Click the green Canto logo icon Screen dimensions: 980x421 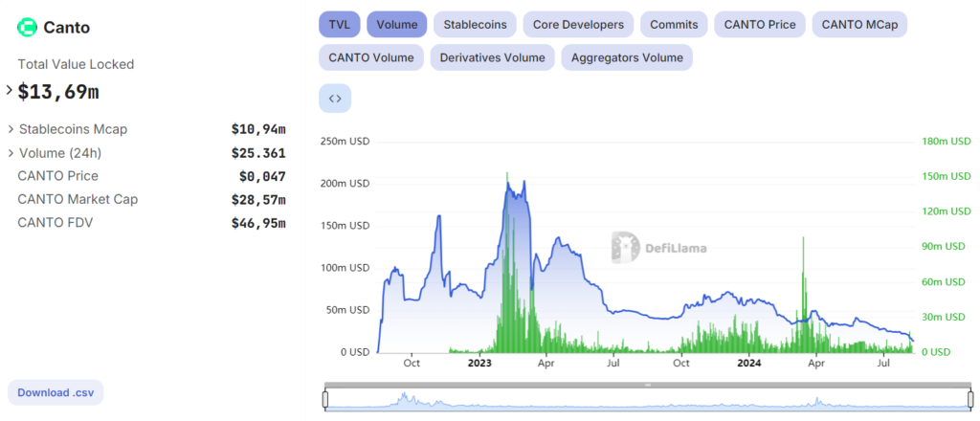pos(27,28)
